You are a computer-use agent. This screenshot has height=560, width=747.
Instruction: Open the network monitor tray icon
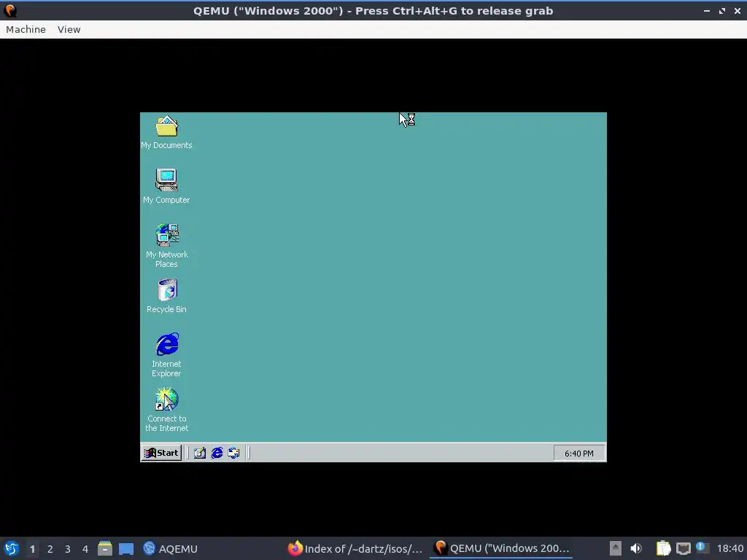683,548
